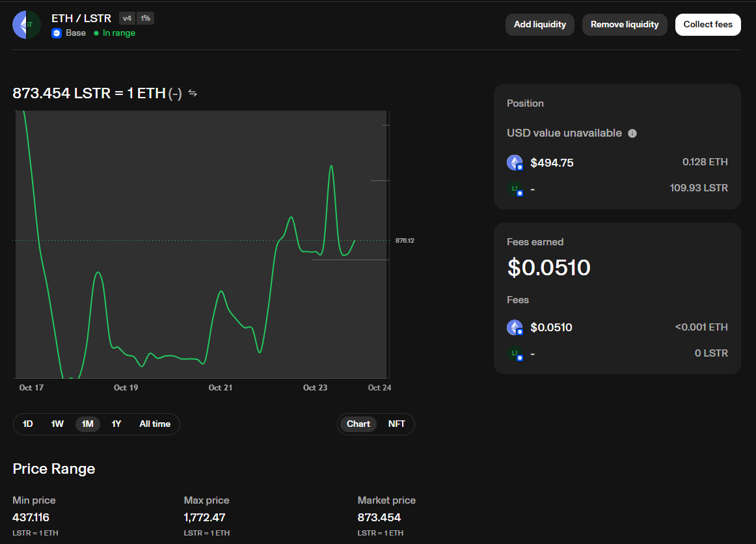
Task: Click the LSTR token icon in Position
Action: click(515, 189)
